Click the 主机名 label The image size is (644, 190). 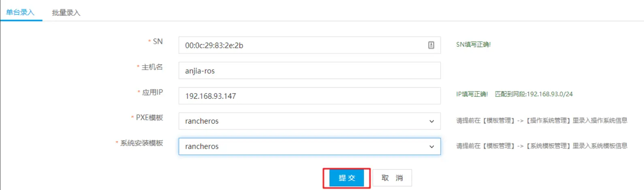point(152,67)
